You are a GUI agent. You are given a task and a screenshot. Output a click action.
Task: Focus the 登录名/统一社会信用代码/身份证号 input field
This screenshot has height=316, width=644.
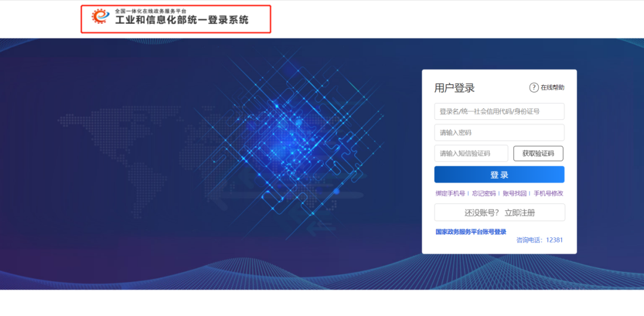point(499,111)
